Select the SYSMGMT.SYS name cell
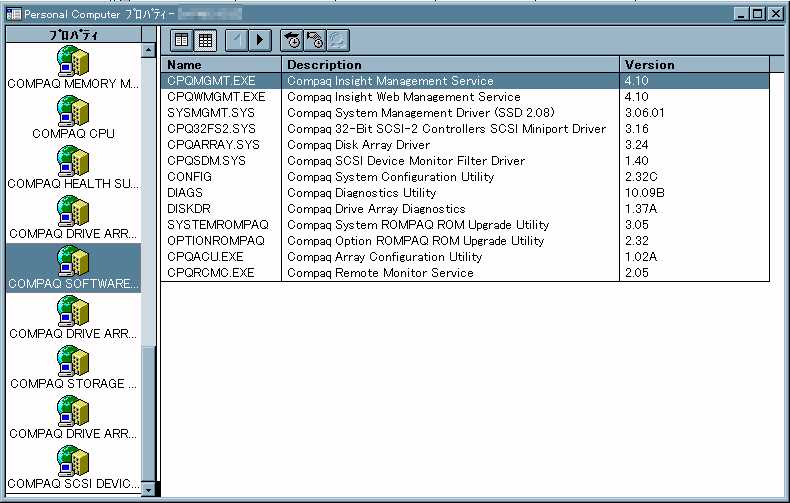 coord(211,113)
